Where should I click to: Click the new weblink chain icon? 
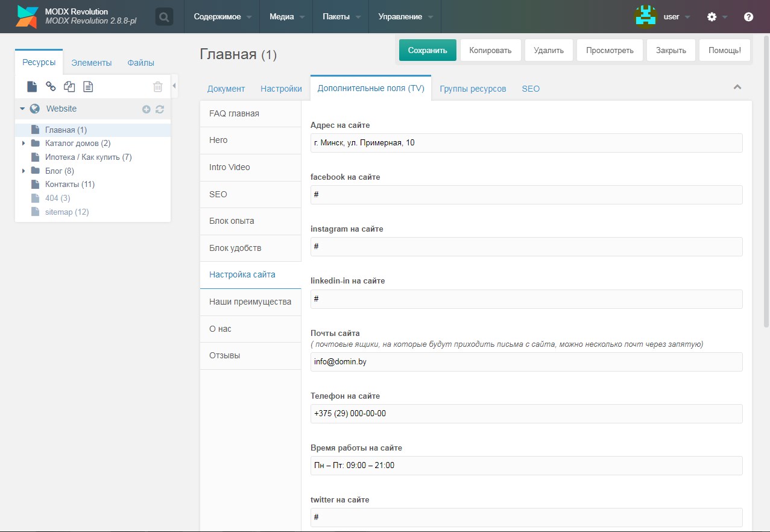click(51, 87)
